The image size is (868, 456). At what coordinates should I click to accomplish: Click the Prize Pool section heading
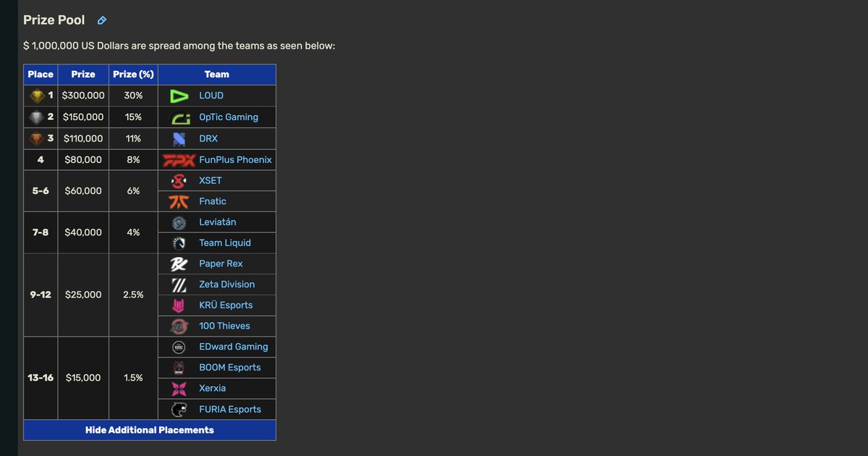click(54, 20)
